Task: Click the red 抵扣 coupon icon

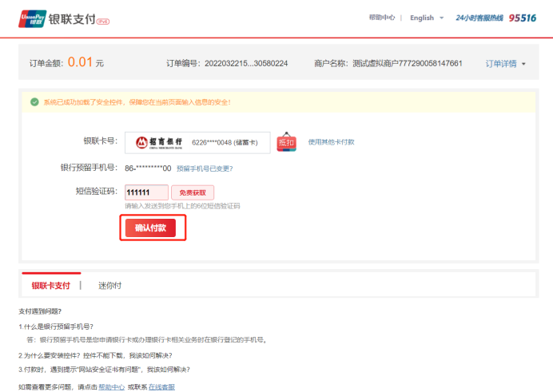Action: coord(286,142)
